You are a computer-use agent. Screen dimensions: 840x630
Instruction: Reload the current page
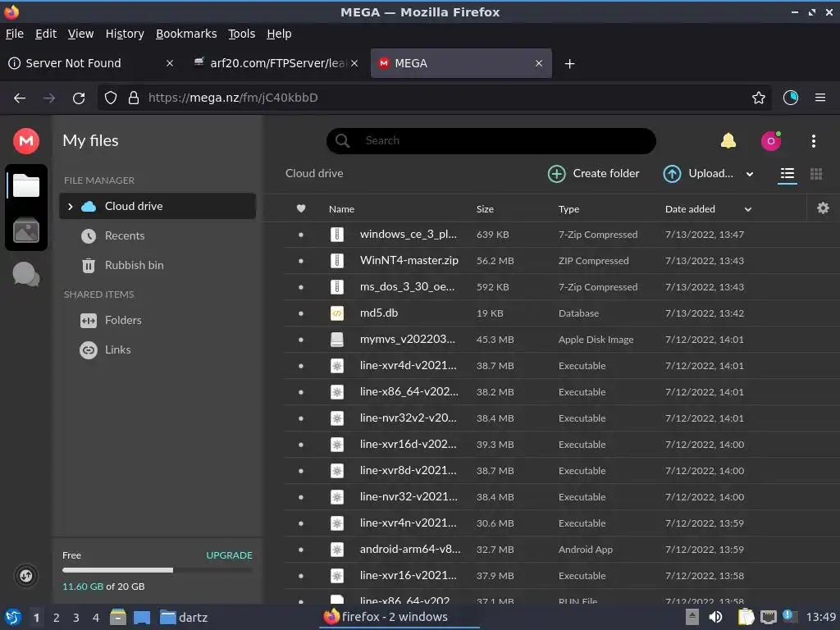coord(79,98)
